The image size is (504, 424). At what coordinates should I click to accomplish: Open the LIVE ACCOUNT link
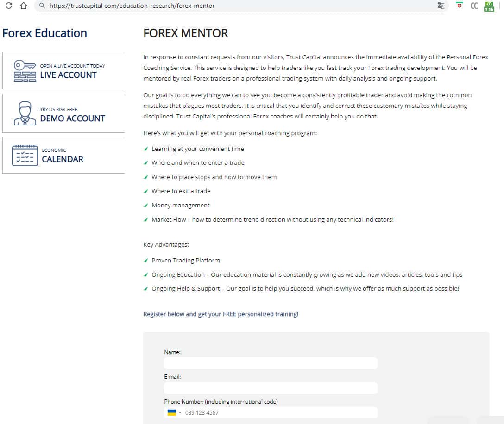point(69,75)
